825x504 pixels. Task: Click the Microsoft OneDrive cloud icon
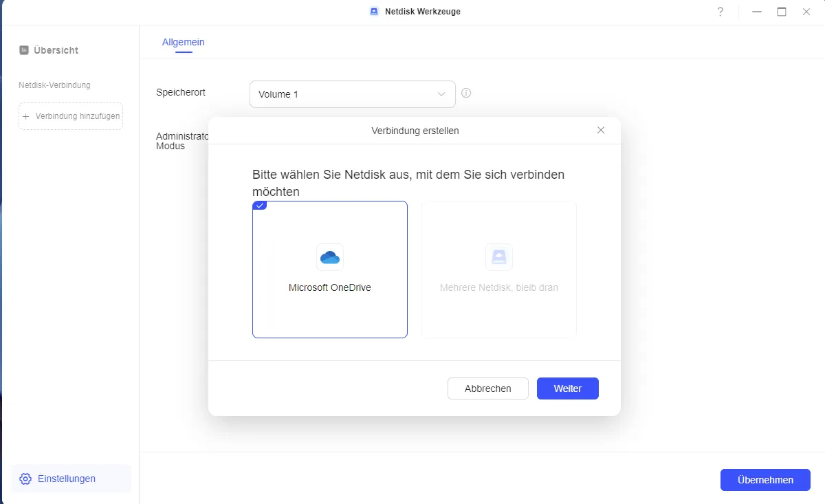(x=330, y=257)
